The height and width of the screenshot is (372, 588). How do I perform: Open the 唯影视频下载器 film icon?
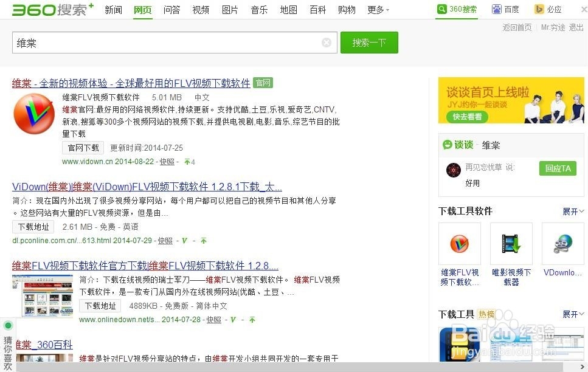[511, 244]
